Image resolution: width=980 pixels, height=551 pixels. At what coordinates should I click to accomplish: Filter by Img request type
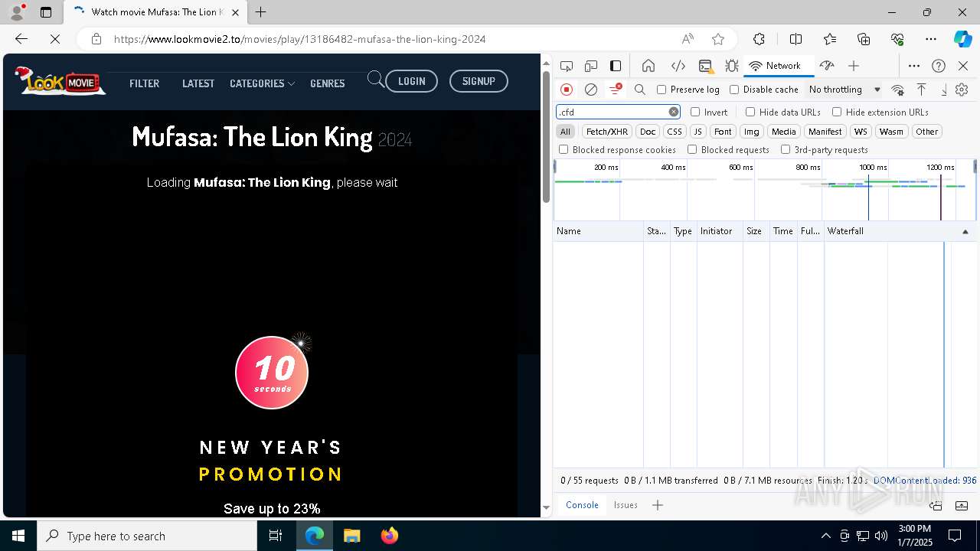[752, 132]
